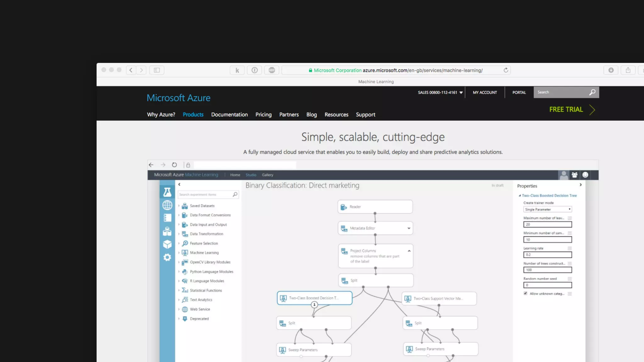
Task: Open trained models cube icon in sidebar
Action: (x=167, y=244)
